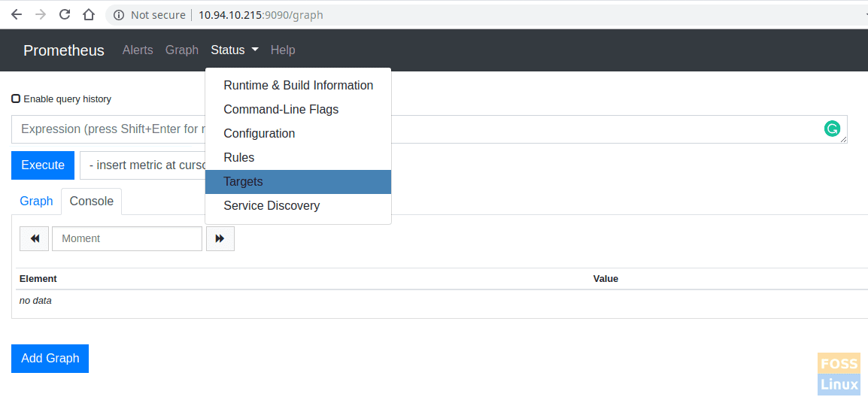
Task: Click the browser forward arrow
Action: 41,14
